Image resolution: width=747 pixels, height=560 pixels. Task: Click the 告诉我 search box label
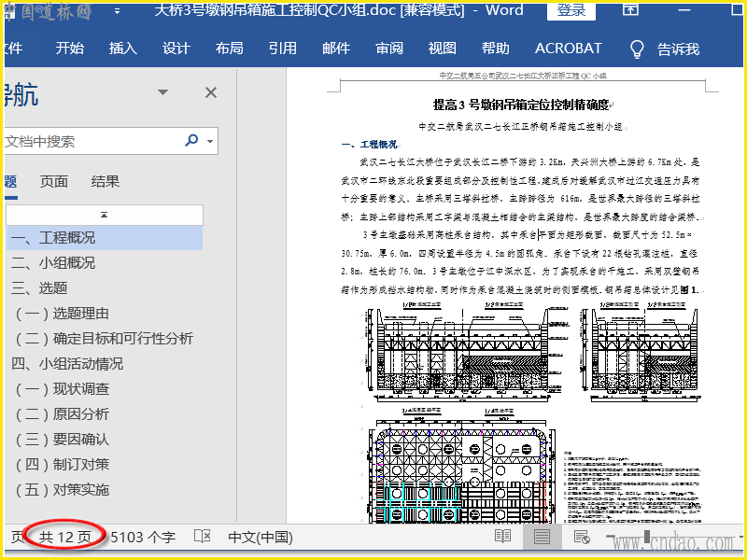coord(679,49)
